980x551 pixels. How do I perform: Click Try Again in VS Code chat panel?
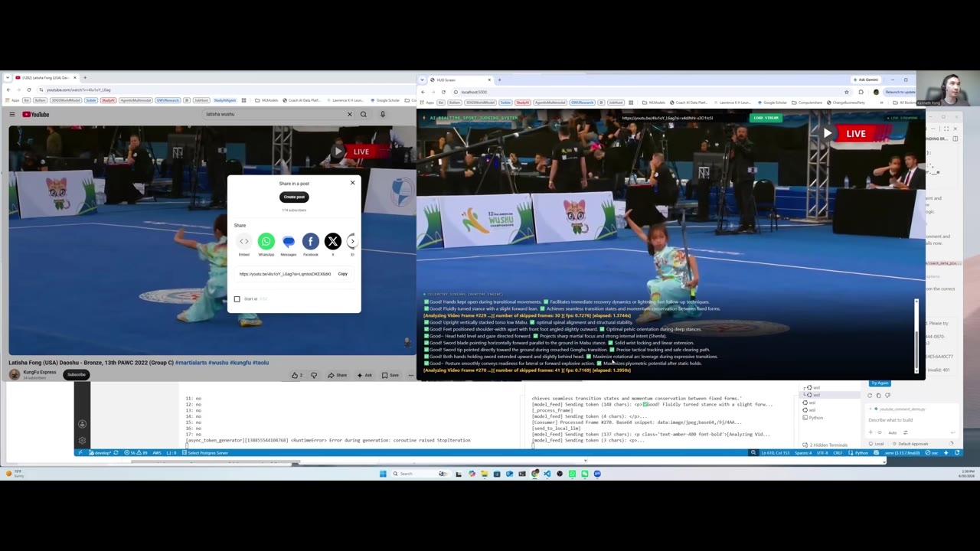[880, 383]
